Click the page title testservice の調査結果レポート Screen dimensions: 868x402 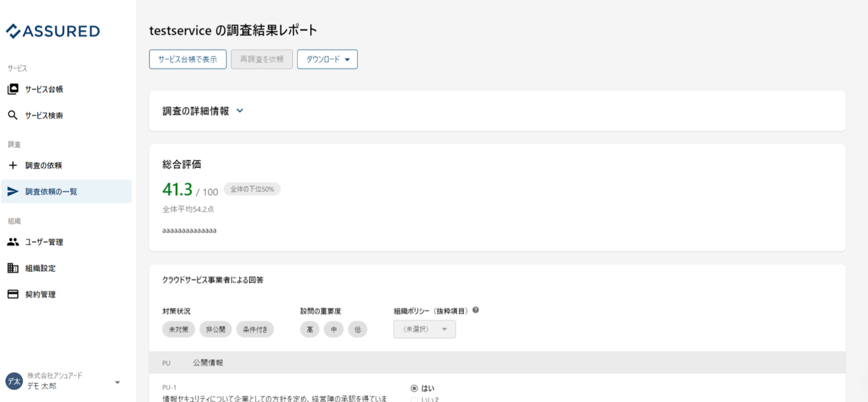click(233, 30)
